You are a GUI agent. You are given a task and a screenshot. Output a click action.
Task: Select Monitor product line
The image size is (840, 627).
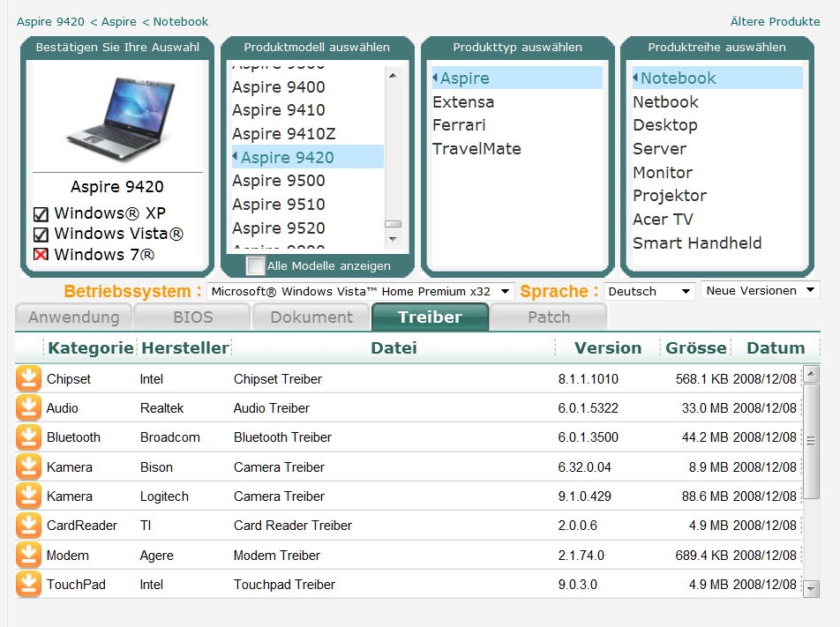[663, 173]
